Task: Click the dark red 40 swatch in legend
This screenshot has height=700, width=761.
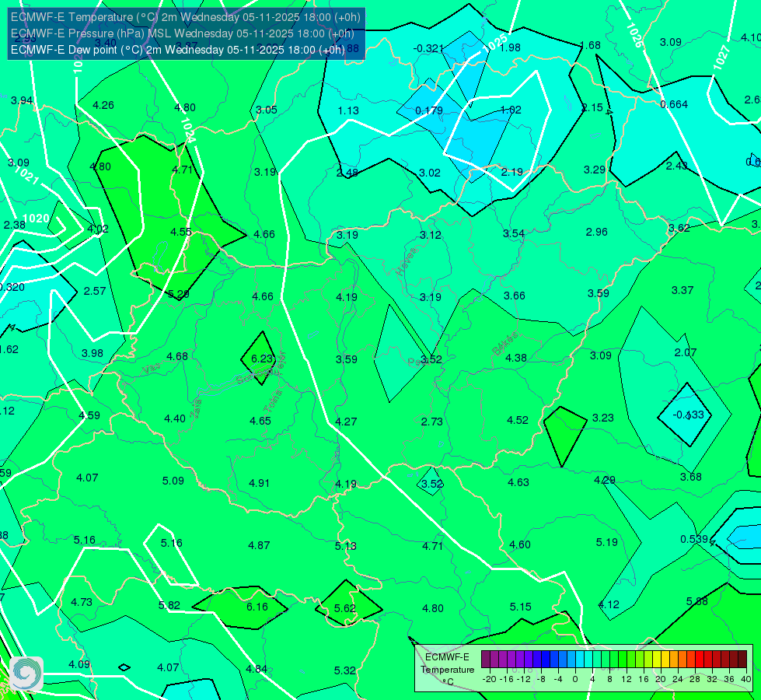Action: pos(742,660)
